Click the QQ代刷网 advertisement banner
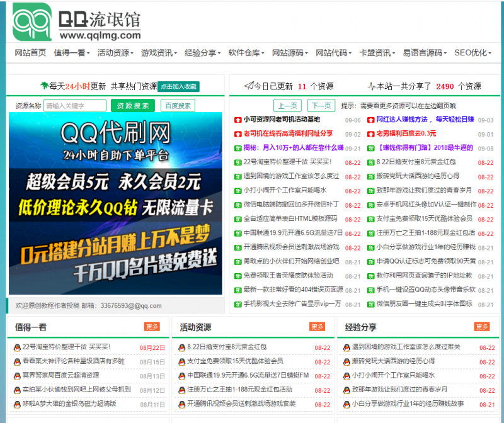504x423 pixels. (115, 203)
